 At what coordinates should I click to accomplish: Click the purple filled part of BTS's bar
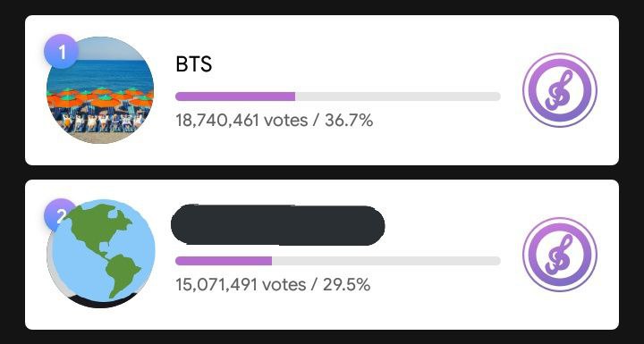[235, 96]
